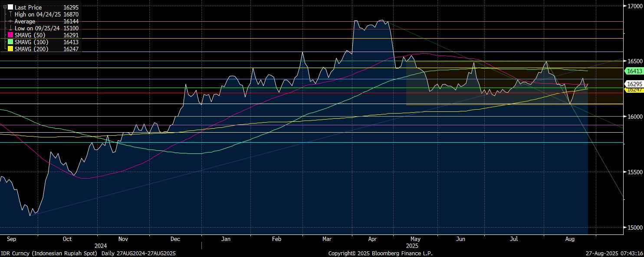Click the green SMAVG (100) legend swatch
This screenshot has height=257, width=644.
click(10, 42)
